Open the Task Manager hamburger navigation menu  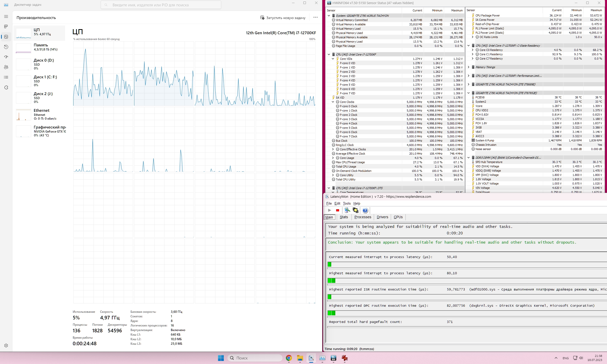coord(6,16)
